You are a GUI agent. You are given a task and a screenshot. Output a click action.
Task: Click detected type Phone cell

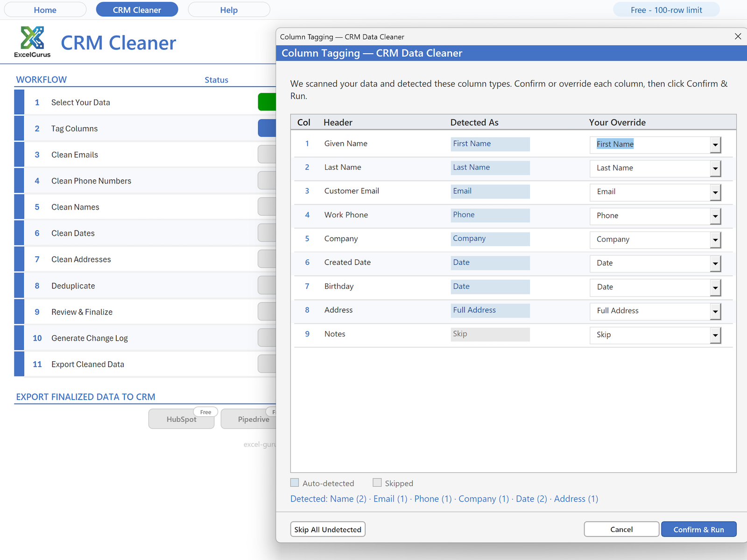(x=490, y=215)
